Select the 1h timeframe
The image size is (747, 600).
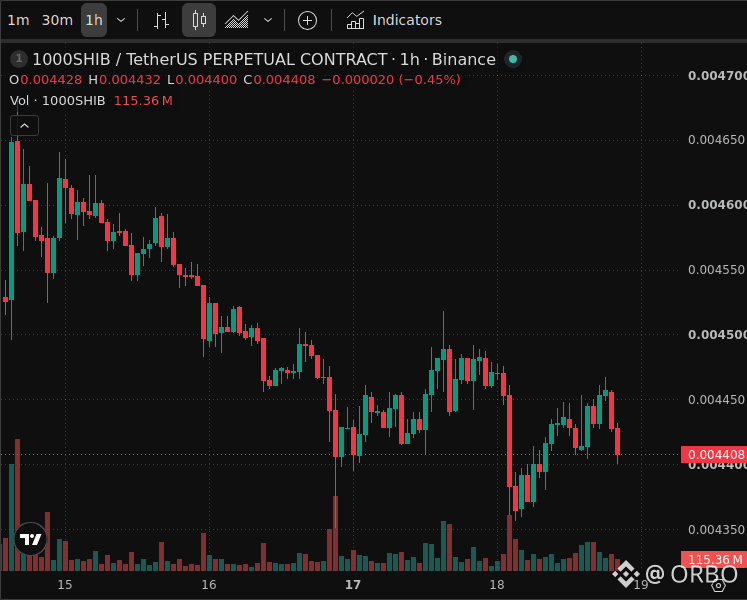click(x=94, y=20)
